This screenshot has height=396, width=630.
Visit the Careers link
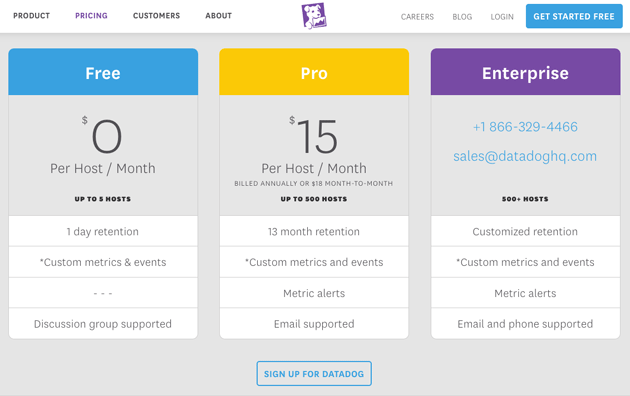click(x=417, y=17)
